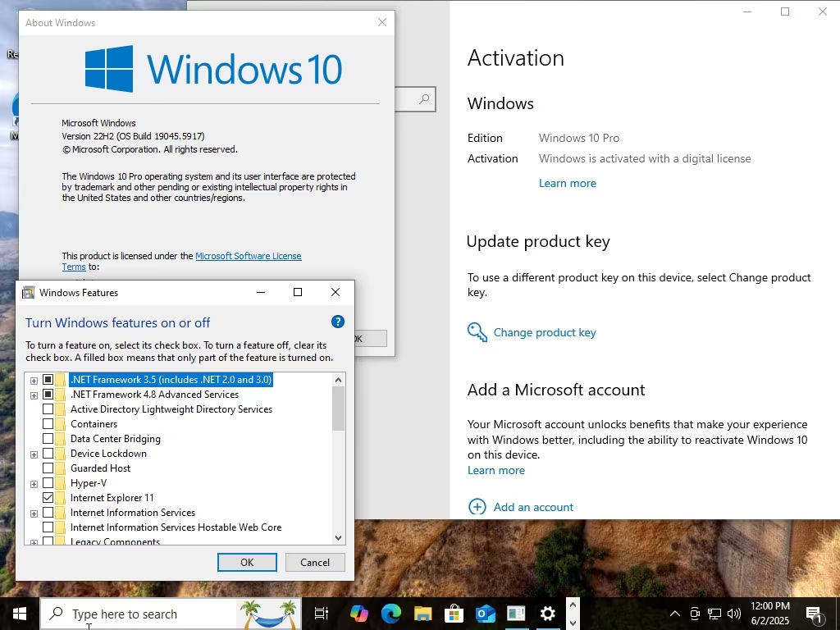Open the Windows Start menu
Screen dimensions: 840x630
pyautogui.click(x=20, y=614)
